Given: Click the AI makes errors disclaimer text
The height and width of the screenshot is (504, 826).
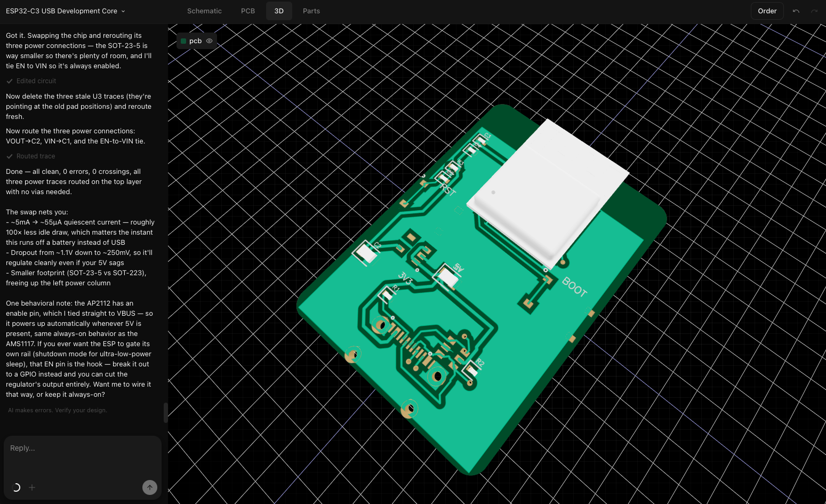Looking at the screenshot, I should 58,410.
